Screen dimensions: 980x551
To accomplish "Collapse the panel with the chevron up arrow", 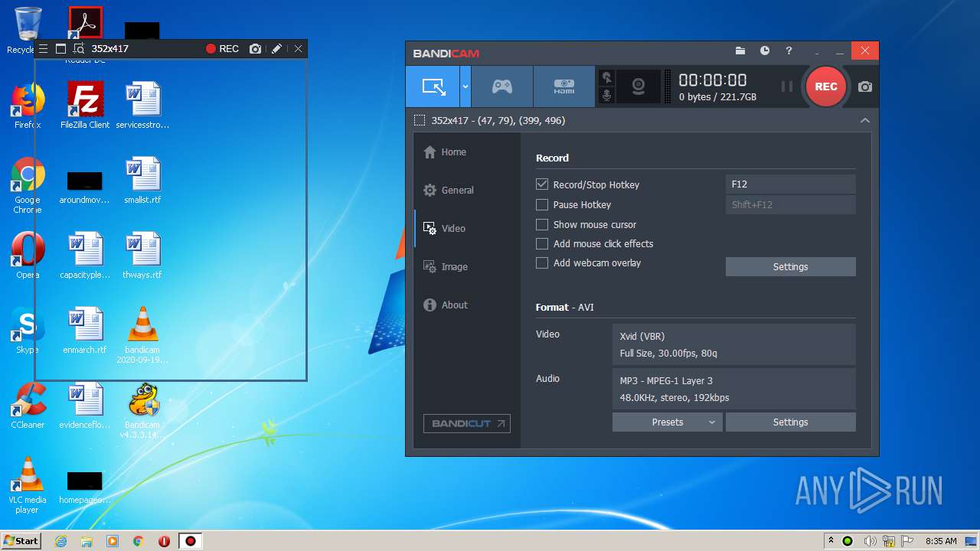I will click(865, 120).
